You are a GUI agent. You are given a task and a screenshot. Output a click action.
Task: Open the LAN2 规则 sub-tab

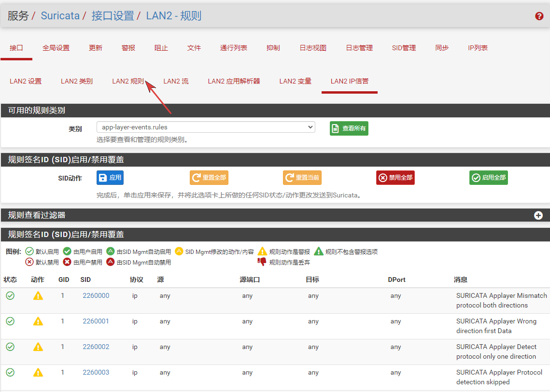[128, 81]
